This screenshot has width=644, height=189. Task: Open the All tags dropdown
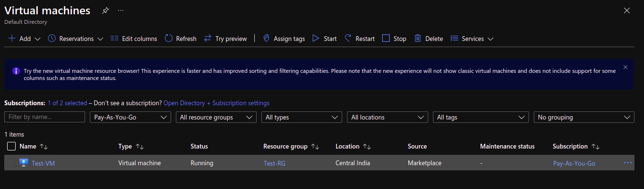pos(481,117)
